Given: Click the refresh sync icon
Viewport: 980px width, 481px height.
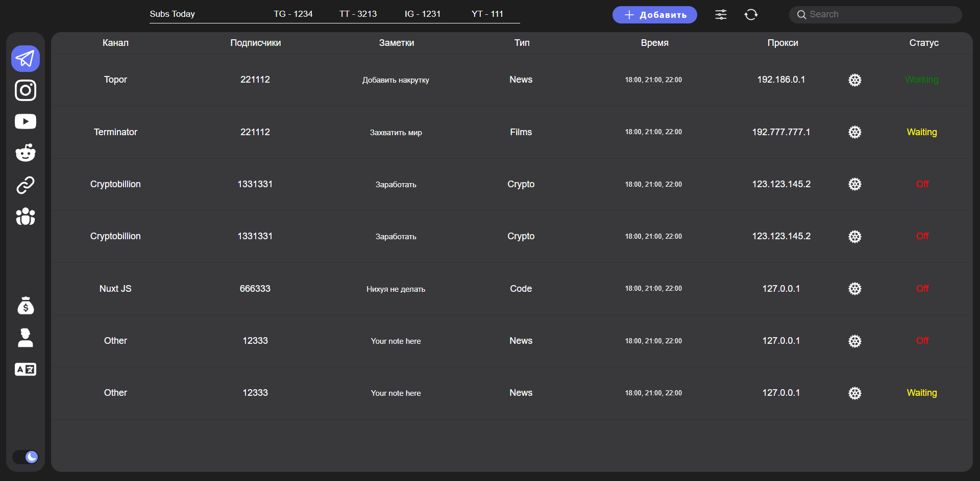Looking at the screenshot, I should point(751,15).
